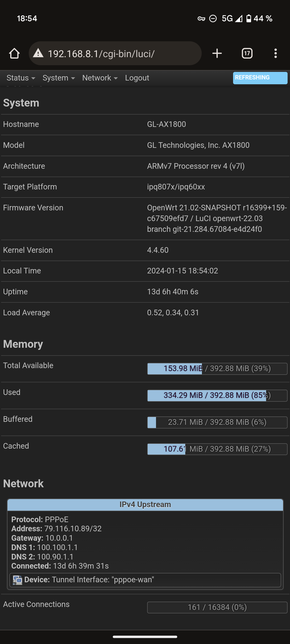This screenshot has height=644, width=290.
Task: Click the Device Tunnel Interface pppoe-wan box
Action: [145, 580]
